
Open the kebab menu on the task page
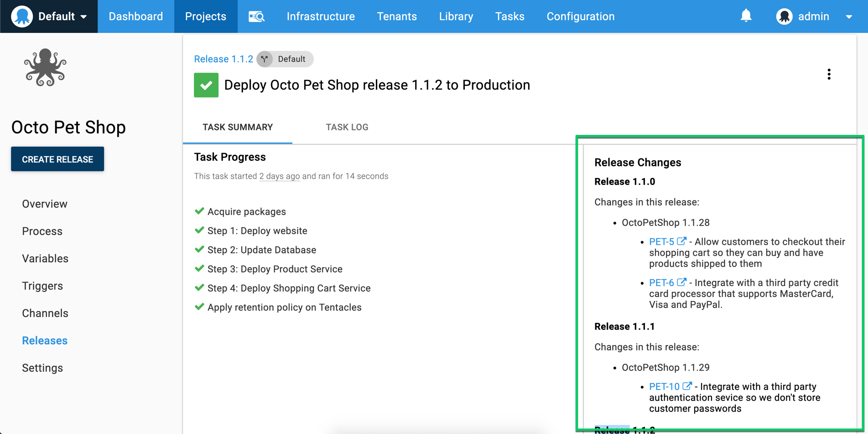coord(829,74)
